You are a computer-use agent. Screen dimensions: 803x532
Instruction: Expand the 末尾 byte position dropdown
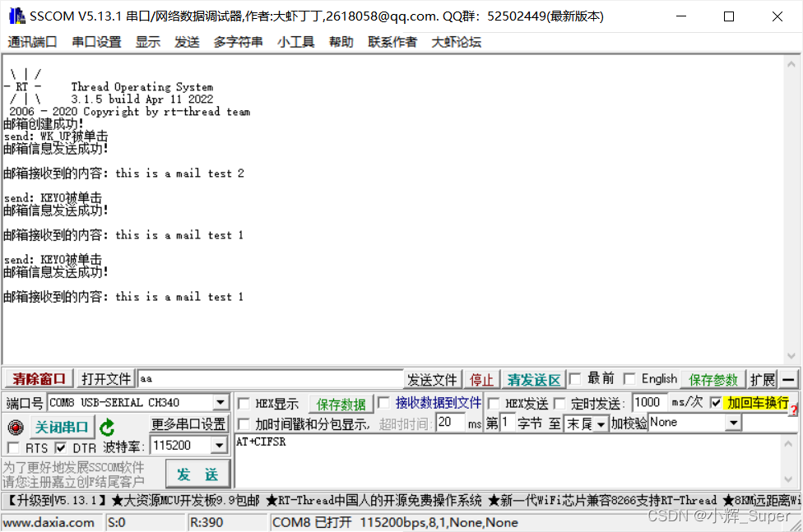point(601,424)
